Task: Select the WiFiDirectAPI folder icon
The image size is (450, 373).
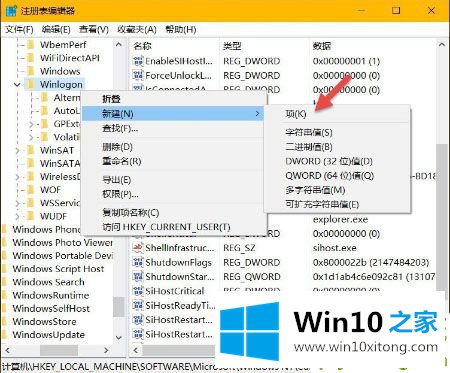Action: click(x=31, y=58)
